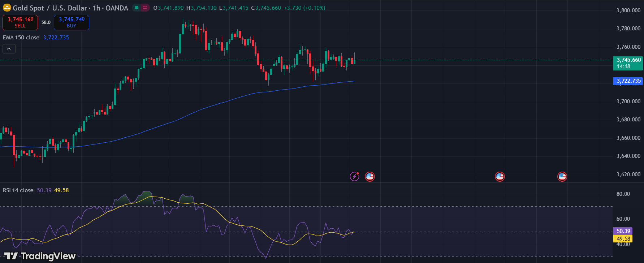
Task: Click the change value +3.730 (+0.10%)
Action: [304, 8]
